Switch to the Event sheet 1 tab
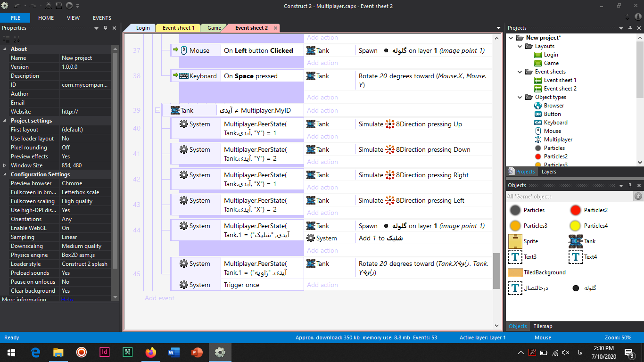Screen dimensions: 644x362 (178, 28)
